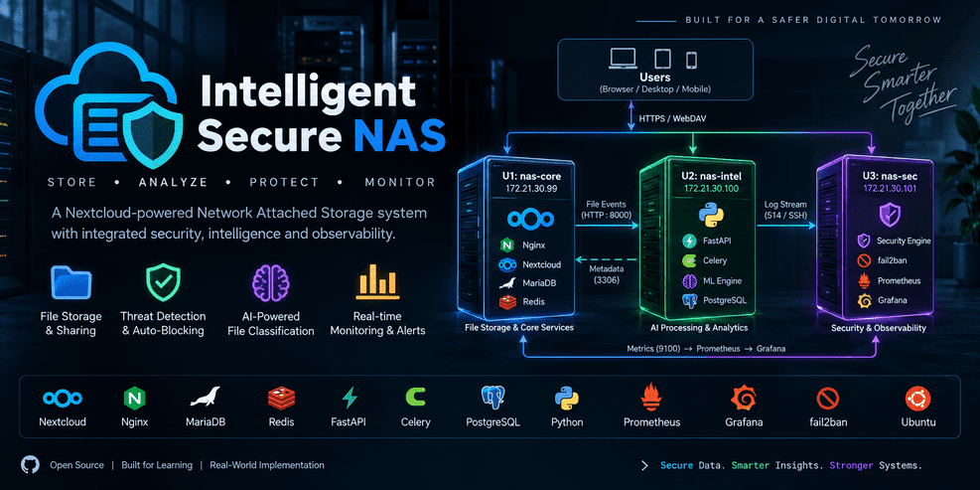Click the Grafana icon inside nas-sec server

[863, 301]
